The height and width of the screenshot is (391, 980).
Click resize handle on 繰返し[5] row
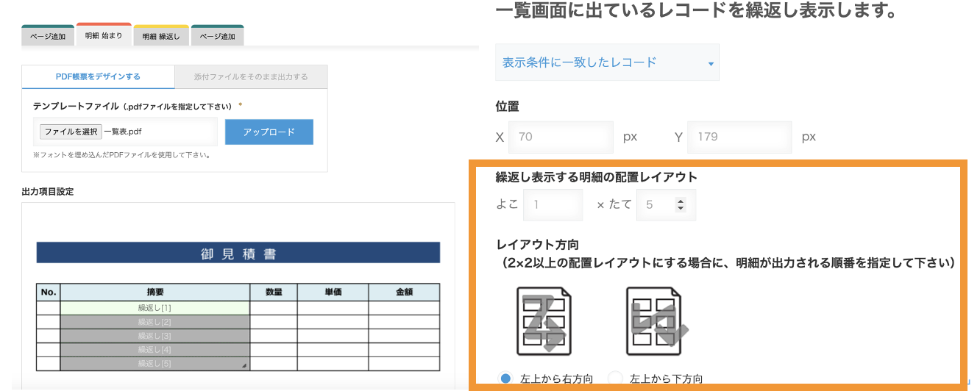point(244,365)
